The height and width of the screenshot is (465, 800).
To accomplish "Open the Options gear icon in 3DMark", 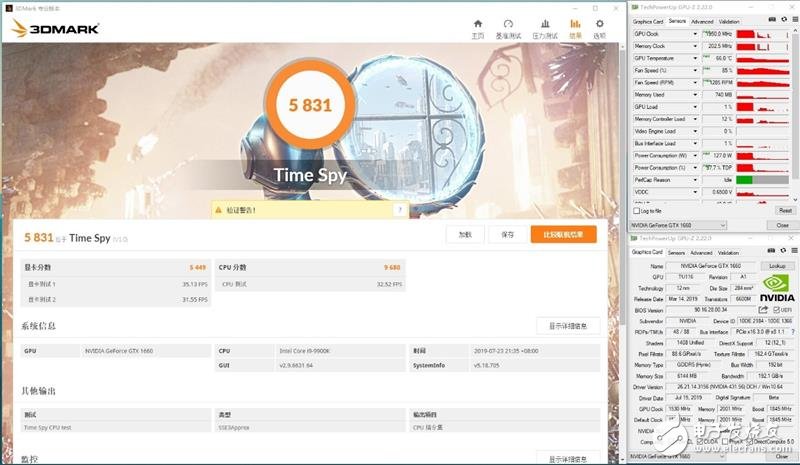I will (599, 23).
